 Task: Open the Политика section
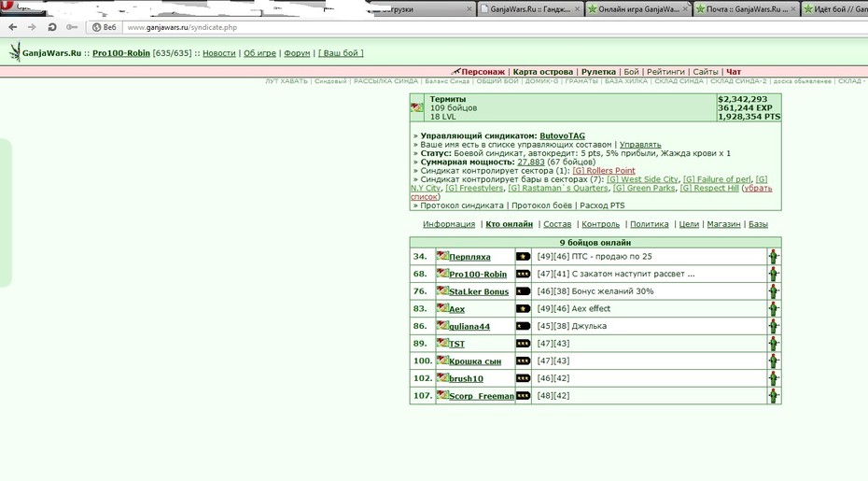(650, 224)
